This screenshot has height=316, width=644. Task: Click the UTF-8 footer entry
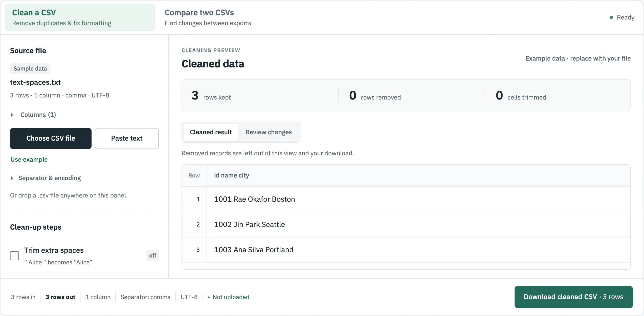coord(189,297)
